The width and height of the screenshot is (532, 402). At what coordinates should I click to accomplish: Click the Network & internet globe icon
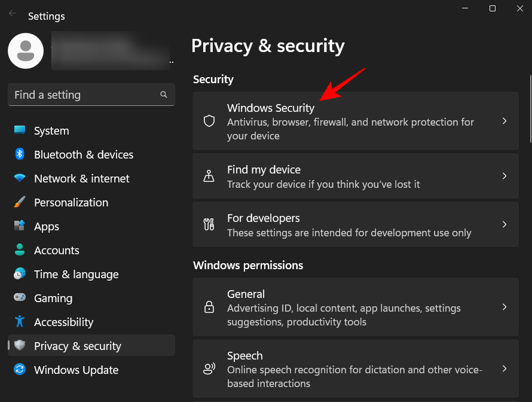pyautogui.click(x=20, y=178)
